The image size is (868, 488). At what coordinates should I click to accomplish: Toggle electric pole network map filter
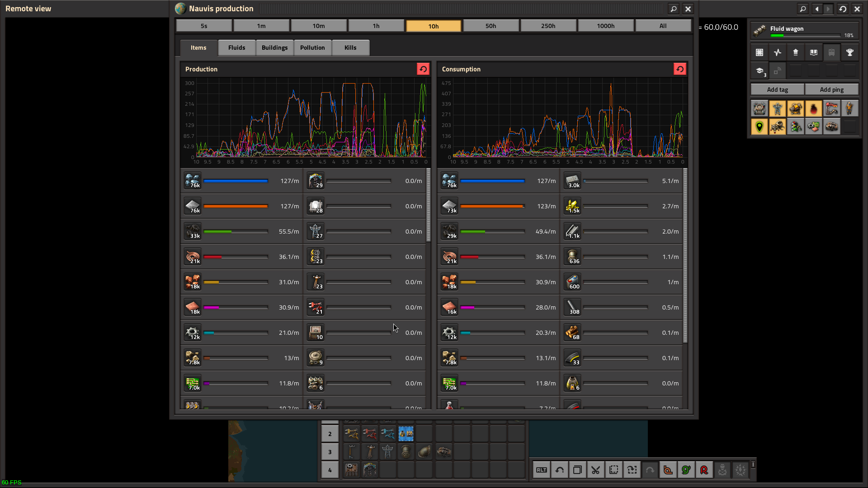[778, 108]
